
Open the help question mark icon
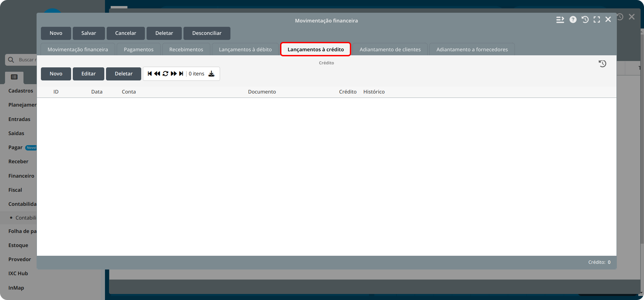(x=573, y=19)
